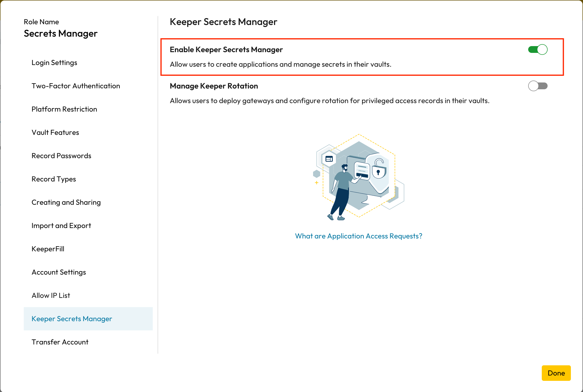Image resolution: width=583 pixels, height=392 pixels.
Task: Go to Creating and Sharing settings
Action: tap(66, 202)
